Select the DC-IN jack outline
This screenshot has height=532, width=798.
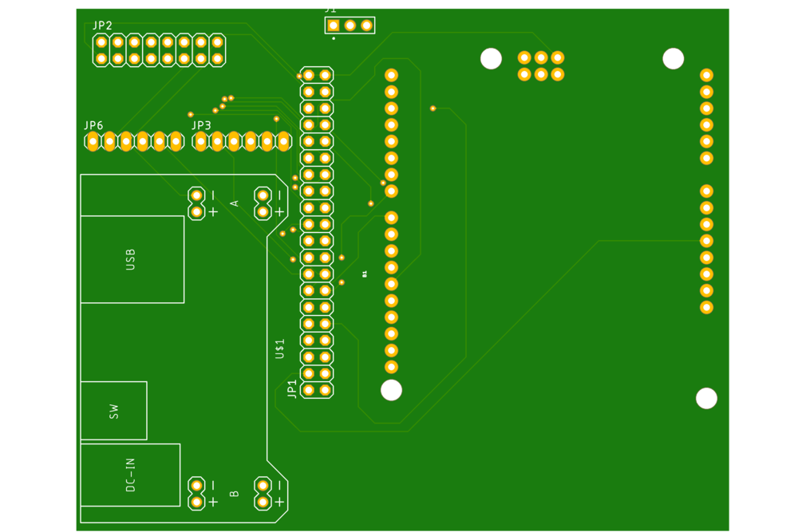[x=130, y=475]
